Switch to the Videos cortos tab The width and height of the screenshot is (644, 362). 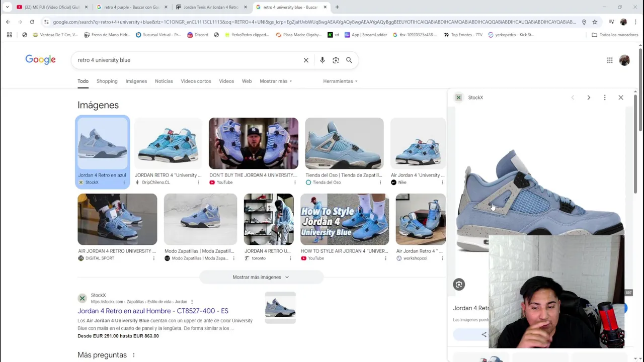pos(196,81)
